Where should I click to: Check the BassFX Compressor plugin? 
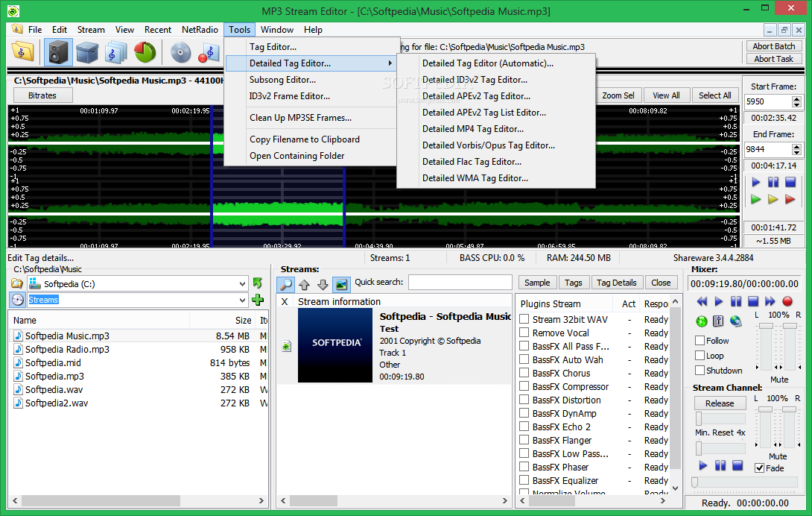coord(524,386)
